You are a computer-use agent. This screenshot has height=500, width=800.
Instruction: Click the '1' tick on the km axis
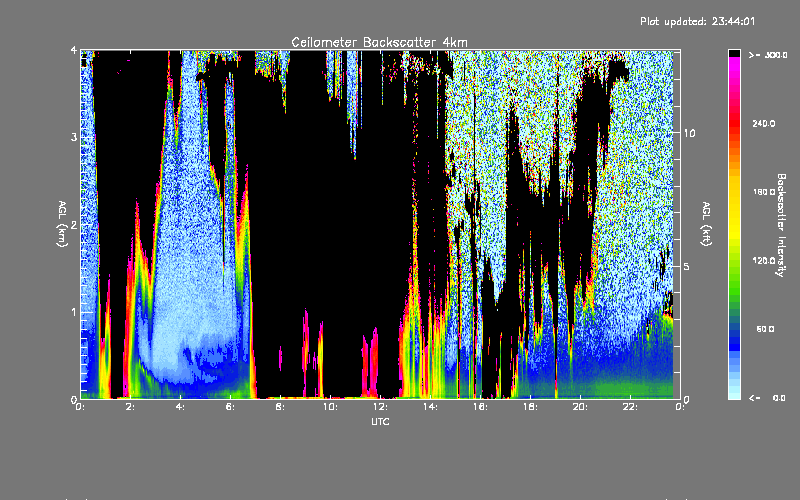(74, 312)
